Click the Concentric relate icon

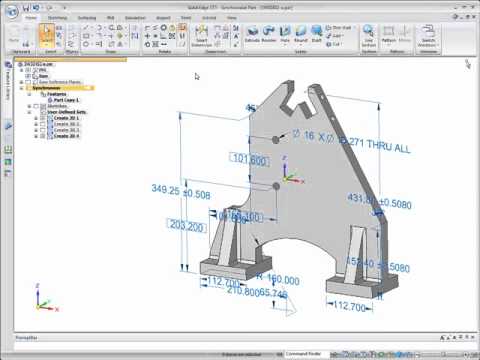tap(163, 28)
